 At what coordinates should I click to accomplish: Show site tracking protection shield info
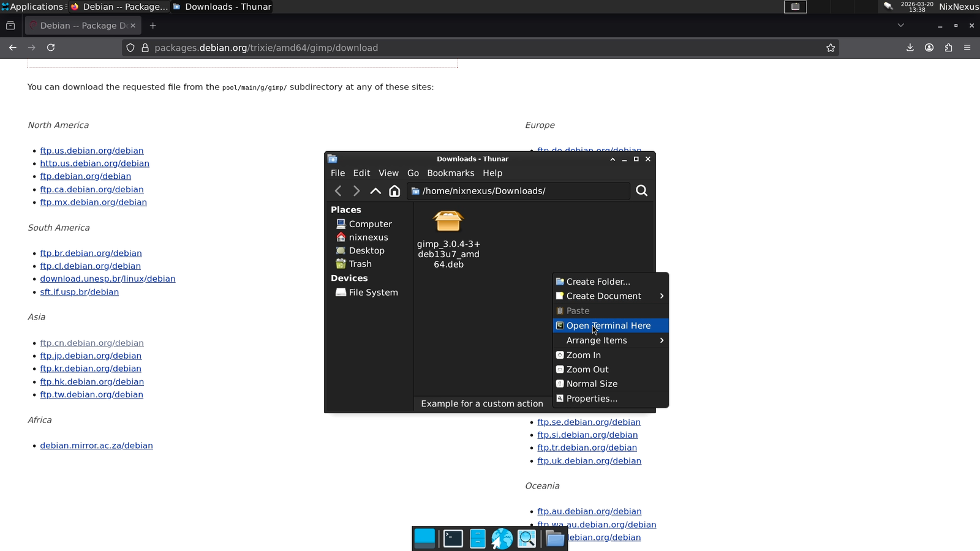[x=130, y=48]
